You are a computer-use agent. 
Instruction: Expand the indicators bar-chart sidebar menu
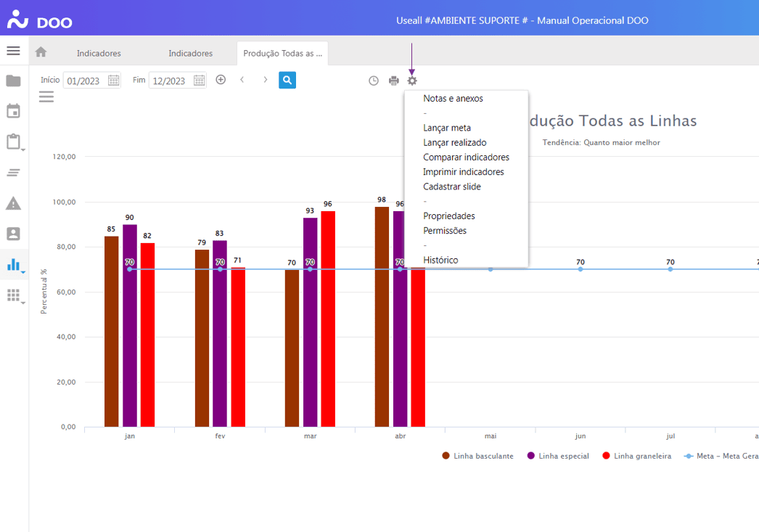(x=14, y=265)
